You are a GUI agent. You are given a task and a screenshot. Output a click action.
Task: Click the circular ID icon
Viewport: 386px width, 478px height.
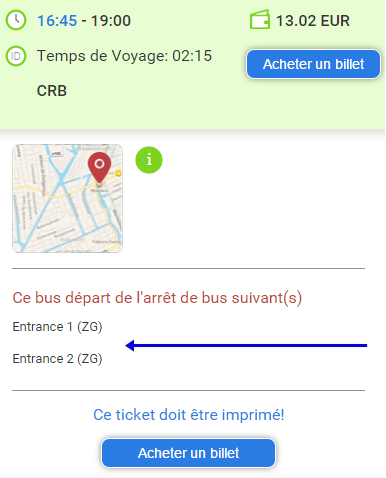[x=16, y=56]
